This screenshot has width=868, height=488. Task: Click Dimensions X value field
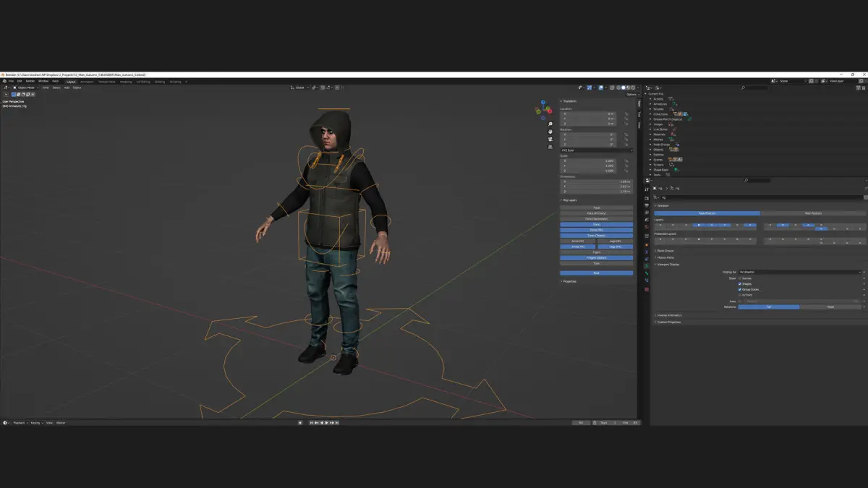coord(596,181)
